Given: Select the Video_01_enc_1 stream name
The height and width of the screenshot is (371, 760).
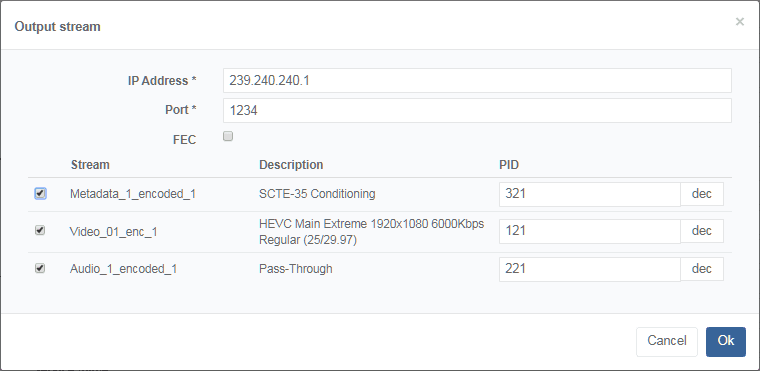Looking at the screenshot, I should (113, 232).
